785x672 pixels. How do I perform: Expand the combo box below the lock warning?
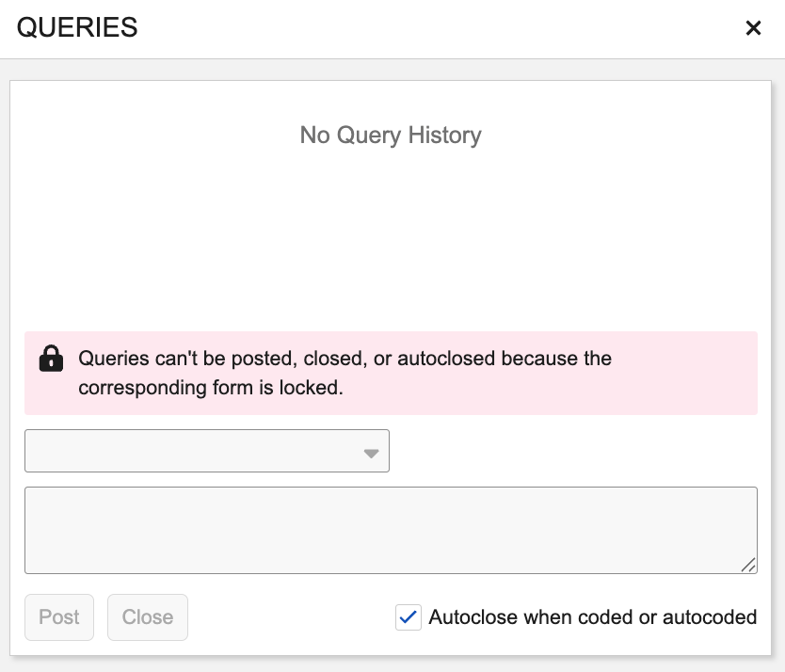tap(206, 452)
